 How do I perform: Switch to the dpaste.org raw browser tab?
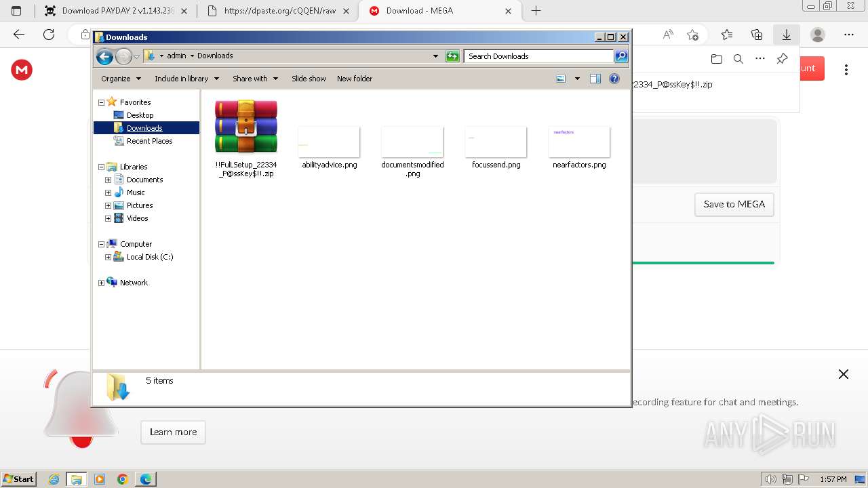point(279,11)
